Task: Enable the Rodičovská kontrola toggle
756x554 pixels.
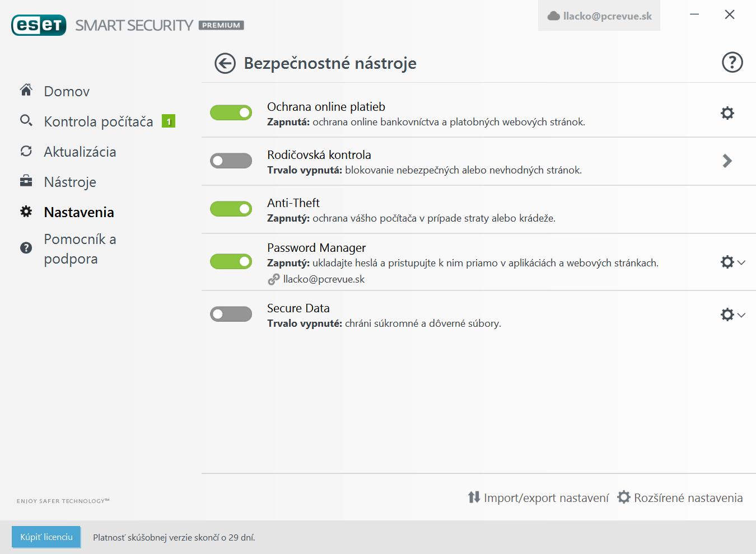Action: click(x=231, y=161)
